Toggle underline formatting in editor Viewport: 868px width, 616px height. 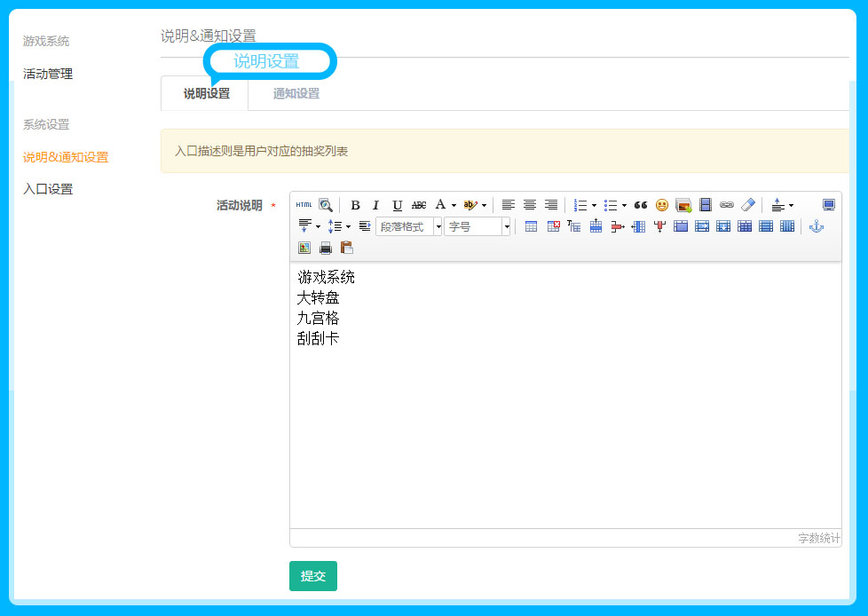[x=397, y=205]
